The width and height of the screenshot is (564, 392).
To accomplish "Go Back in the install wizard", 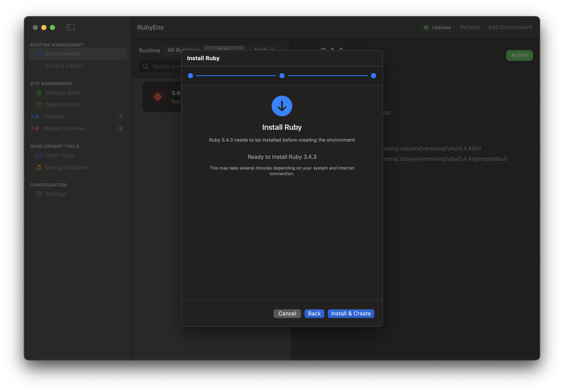I will point(314,314).
